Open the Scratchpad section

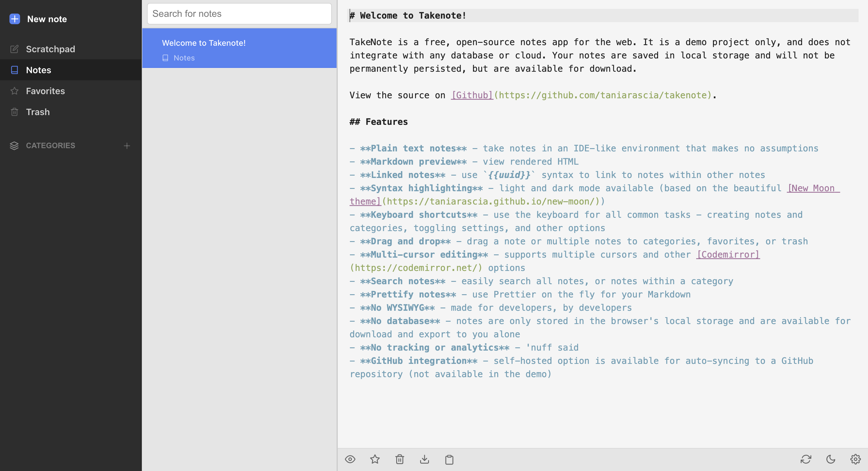coord(50,49)
